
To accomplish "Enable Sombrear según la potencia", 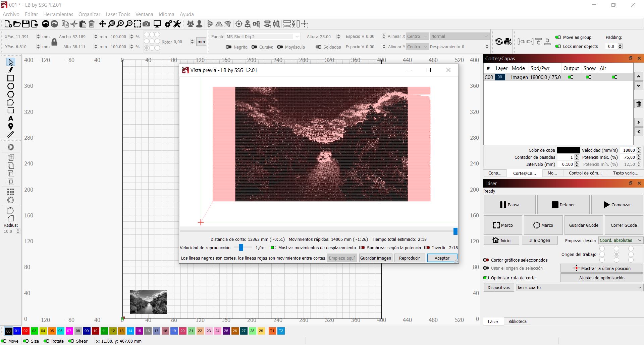I will (x=362, y=248).
